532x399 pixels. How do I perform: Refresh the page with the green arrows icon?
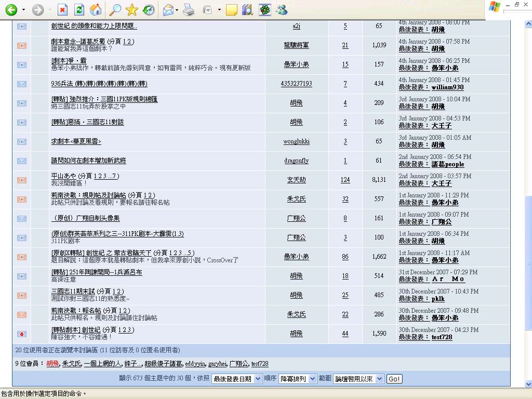pyautogui.click(x=79, y=10)
